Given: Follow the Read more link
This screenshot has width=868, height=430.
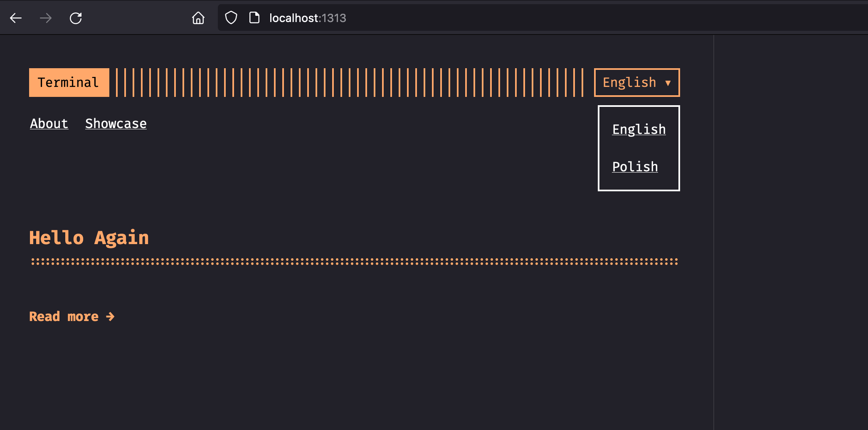Looking at the screenshot, I should click(x=64, y=316).
